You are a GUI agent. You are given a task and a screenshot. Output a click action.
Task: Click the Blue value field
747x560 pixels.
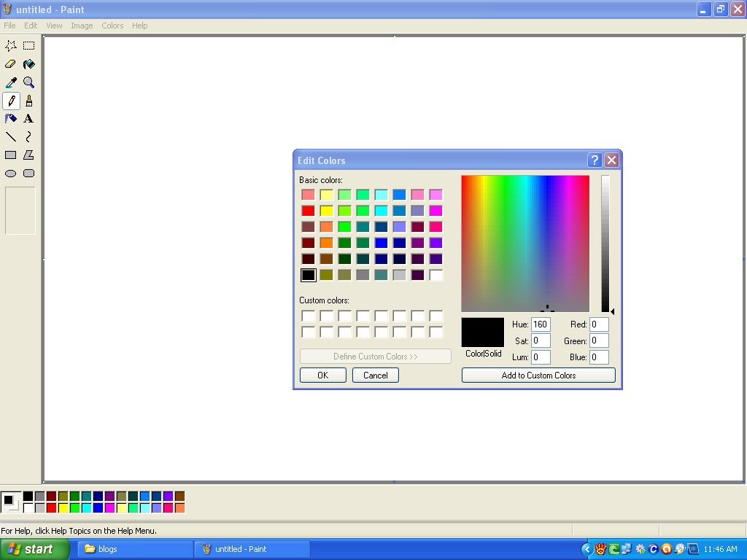point(600,357)
